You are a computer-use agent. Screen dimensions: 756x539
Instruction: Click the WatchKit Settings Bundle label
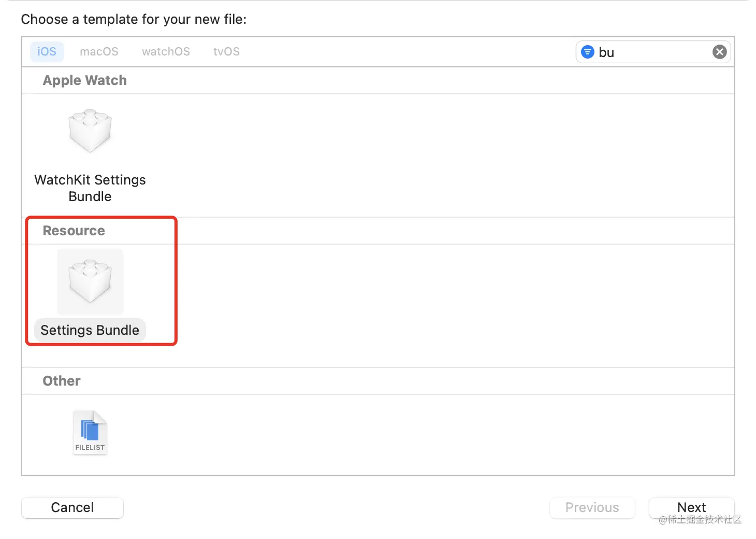(90, 188)
